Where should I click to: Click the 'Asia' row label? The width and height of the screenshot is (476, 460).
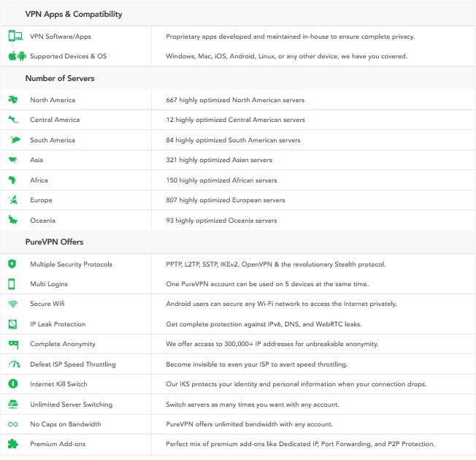(x=37, y=160)
